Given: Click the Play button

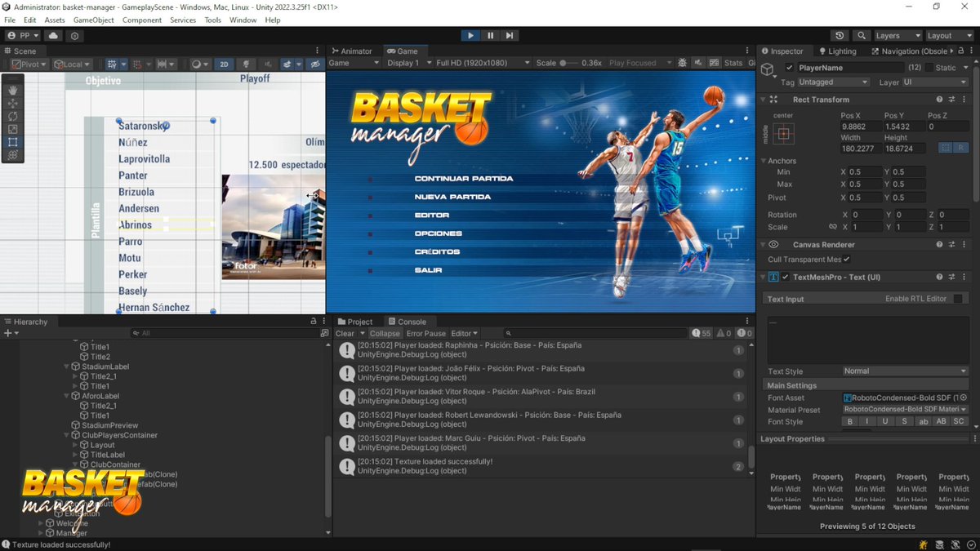Looking at the screenshot, I should click(x=470, y=36).
